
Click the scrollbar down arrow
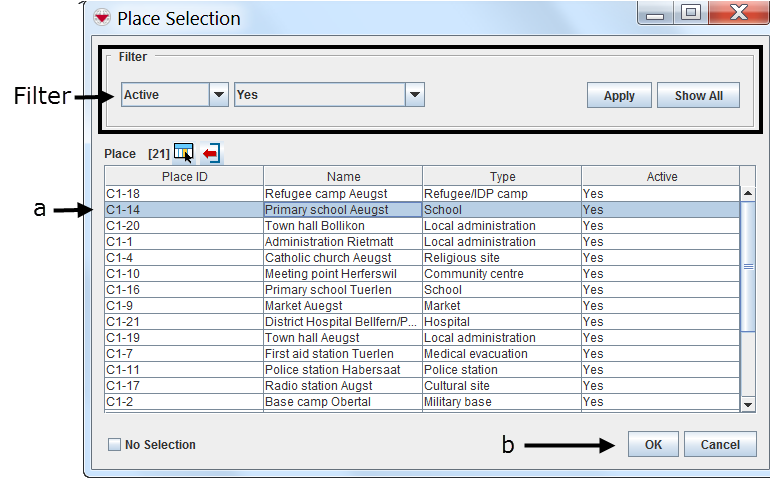[x=747, y=402]
